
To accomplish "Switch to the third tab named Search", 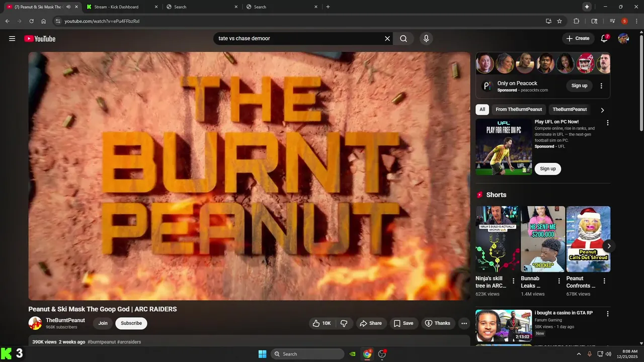I will [x=202, y=7].
